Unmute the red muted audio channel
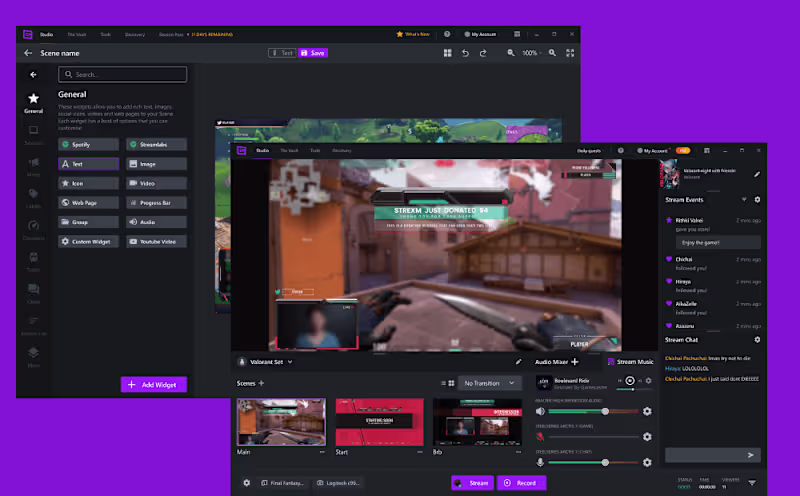This screenshot has height=496, width=800. click(540, 437)
